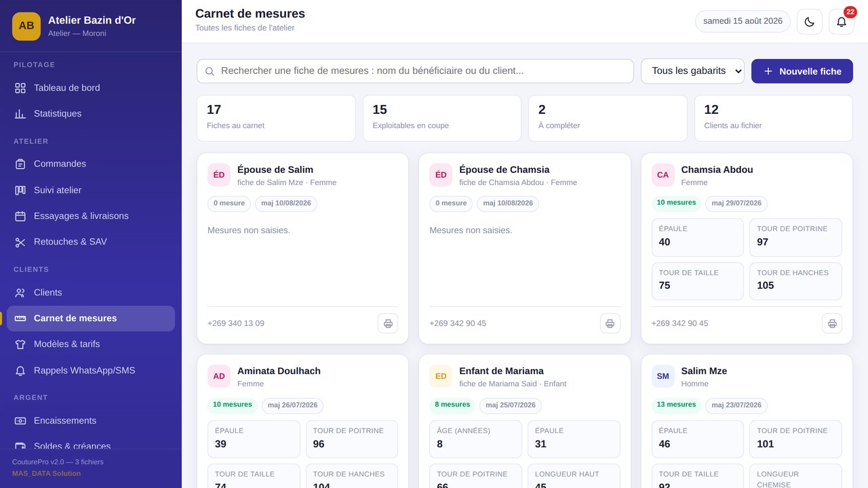Click the Âge (années) 8 tile
The image size is (868, 488).
pyautogui.click(x=475, y=439)
